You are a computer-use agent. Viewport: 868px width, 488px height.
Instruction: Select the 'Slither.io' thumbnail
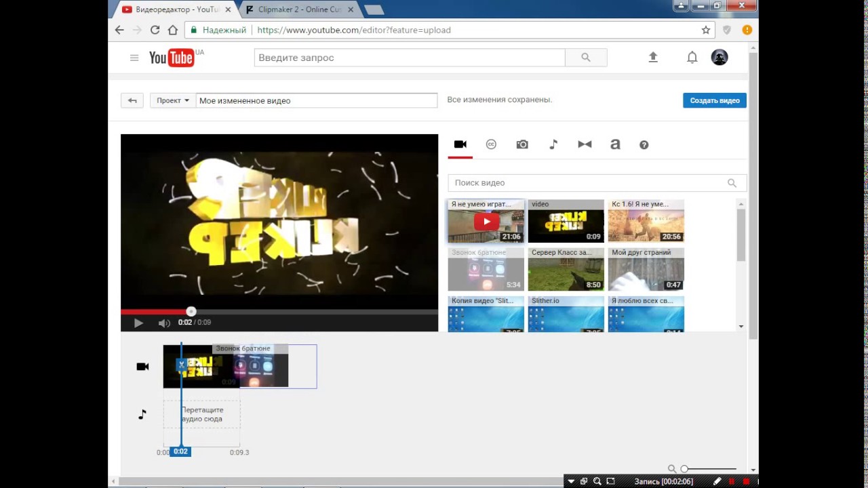coord(566,314)
